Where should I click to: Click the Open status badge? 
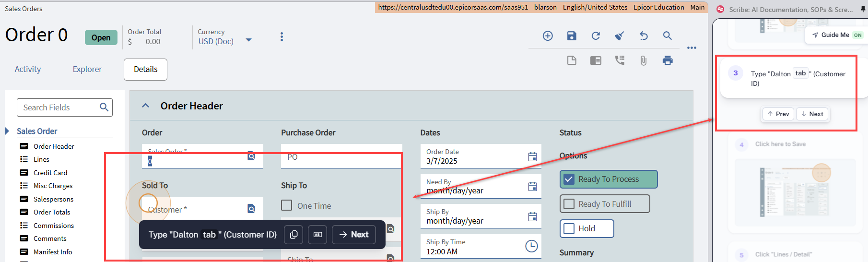pos(101,37)
